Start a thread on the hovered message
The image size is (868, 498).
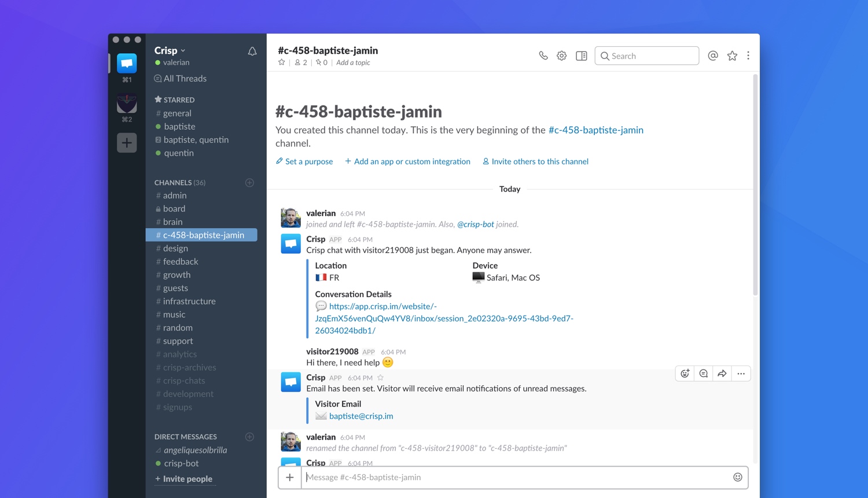pyautogui.click(x=704, y=373)
